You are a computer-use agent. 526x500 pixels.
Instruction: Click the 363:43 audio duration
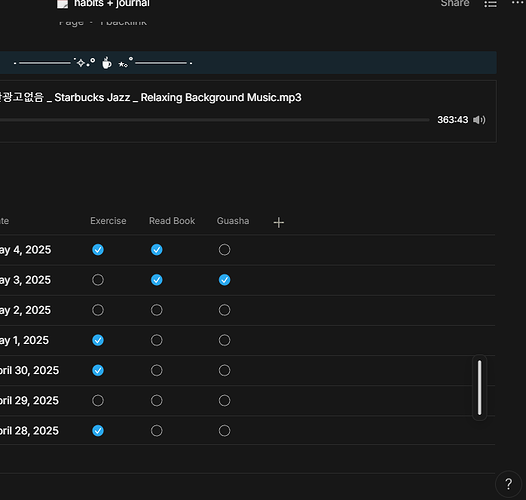453,120
